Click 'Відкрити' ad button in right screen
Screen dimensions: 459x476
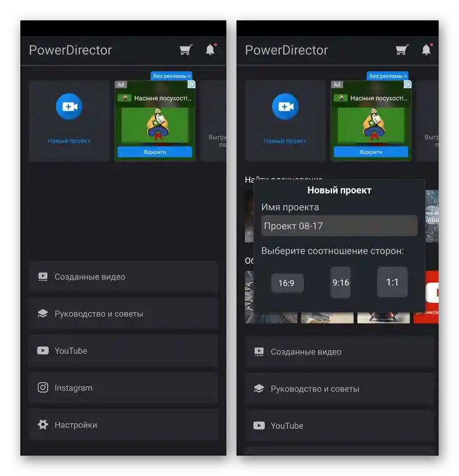(x=371, y=152)
